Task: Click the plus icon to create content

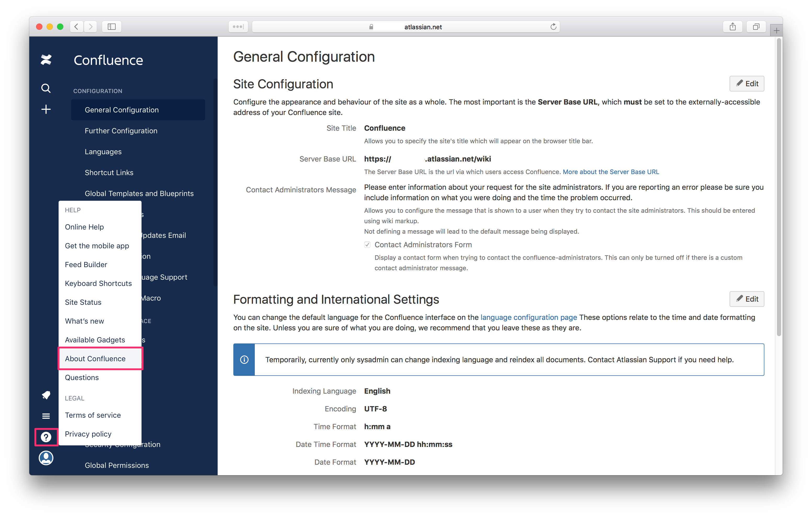Action: 46,109
